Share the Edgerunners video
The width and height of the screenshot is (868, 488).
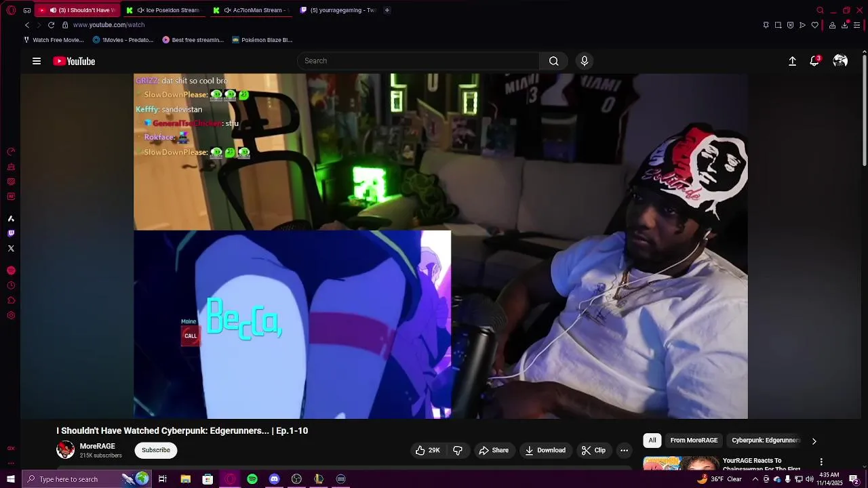coord(494,450)
